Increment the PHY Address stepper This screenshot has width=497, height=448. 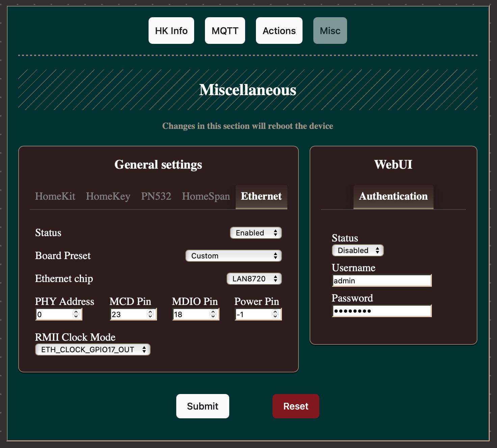[x=76, y=312]
